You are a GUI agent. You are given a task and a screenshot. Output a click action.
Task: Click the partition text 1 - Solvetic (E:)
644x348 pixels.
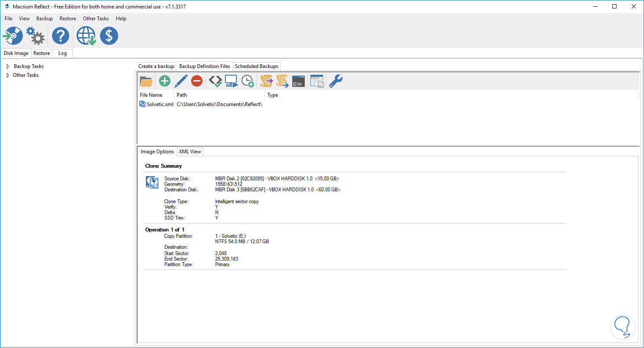[230, 236]
